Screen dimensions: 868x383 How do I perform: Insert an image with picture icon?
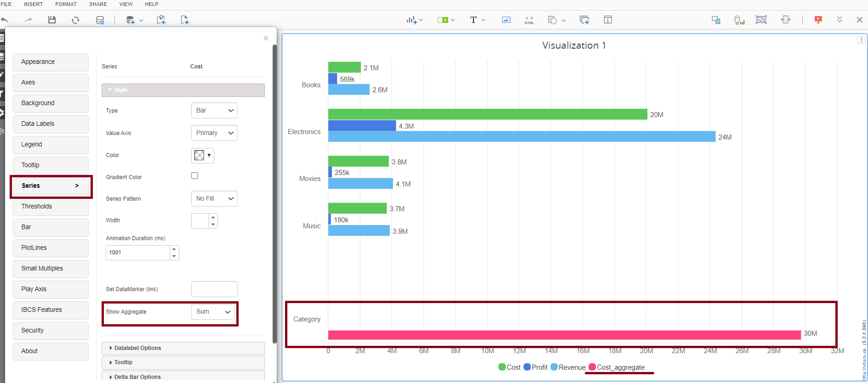tap(506, 20)
